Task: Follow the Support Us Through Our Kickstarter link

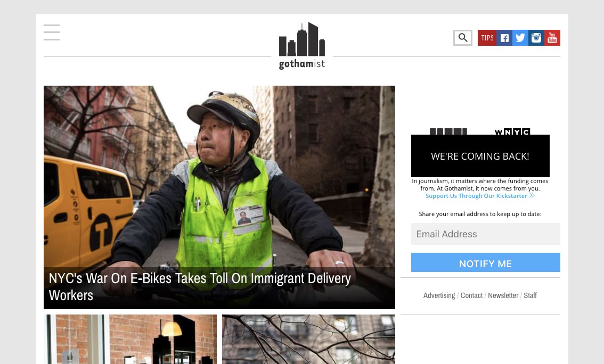Action: click(476, 196)
